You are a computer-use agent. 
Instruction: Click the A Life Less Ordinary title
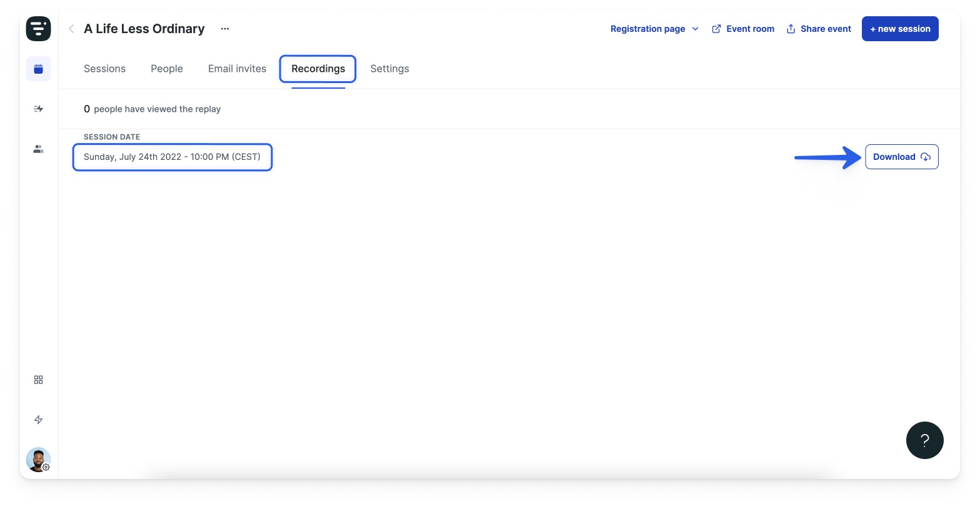144,29
